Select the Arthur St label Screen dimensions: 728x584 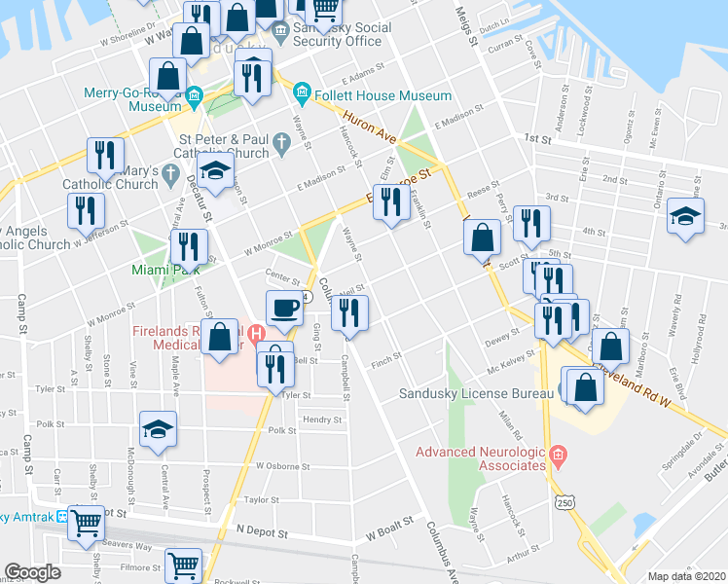[x=524, y=554]
